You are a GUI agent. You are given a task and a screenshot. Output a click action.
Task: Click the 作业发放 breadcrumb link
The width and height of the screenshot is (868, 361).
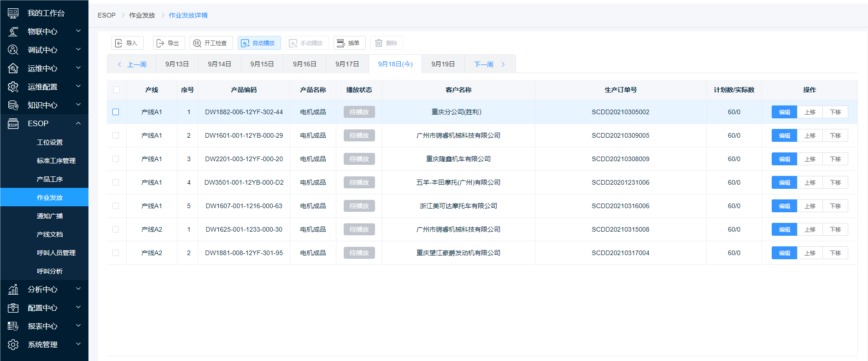(142, 15)
